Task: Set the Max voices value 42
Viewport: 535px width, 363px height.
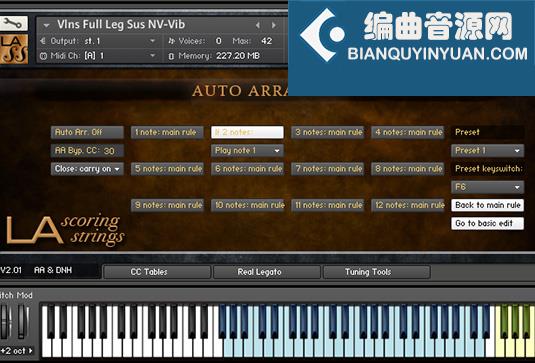Action: tap(266, 41)
